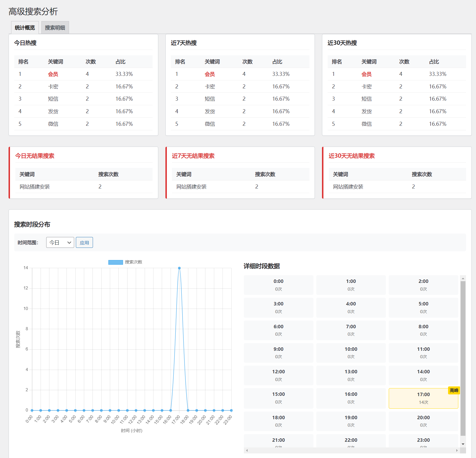
Task: Click the 会员 keyword in 近30天热搜
Action: tap(366, 74)
